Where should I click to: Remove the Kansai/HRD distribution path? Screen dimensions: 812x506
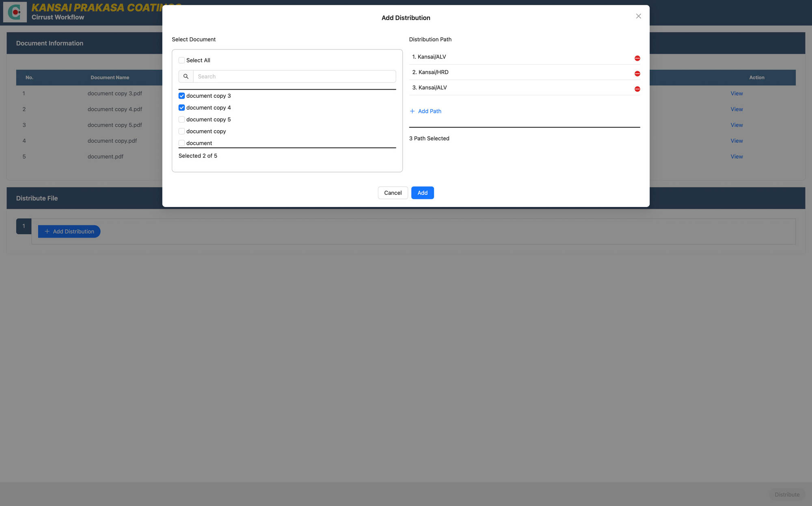[x=637, y=73]
